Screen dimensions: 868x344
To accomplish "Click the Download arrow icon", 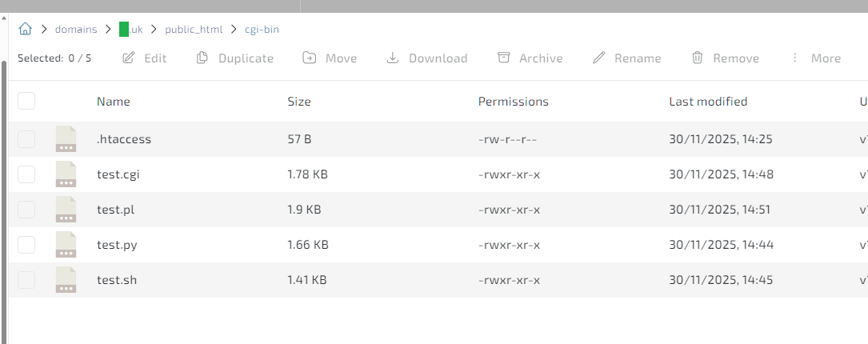I will click(x=393, y=58).
